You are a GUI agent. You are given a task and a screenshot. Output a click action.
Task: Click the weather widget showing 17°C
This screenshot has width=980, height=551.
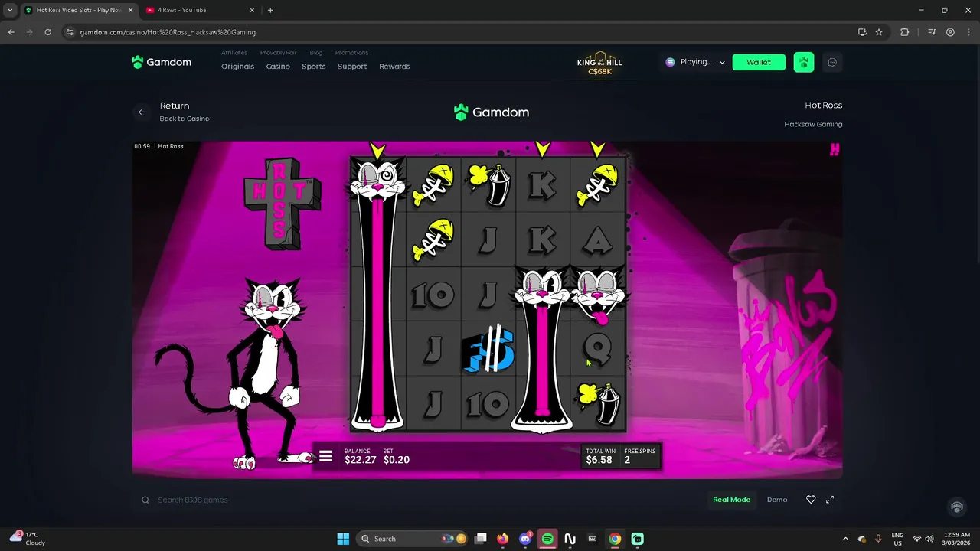(28, 539)
